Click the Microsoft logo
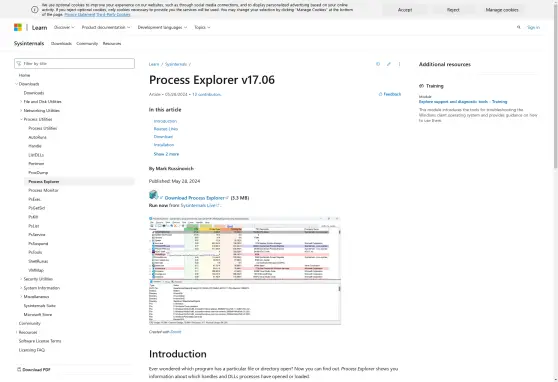558x382 pixels. [18, 27]
